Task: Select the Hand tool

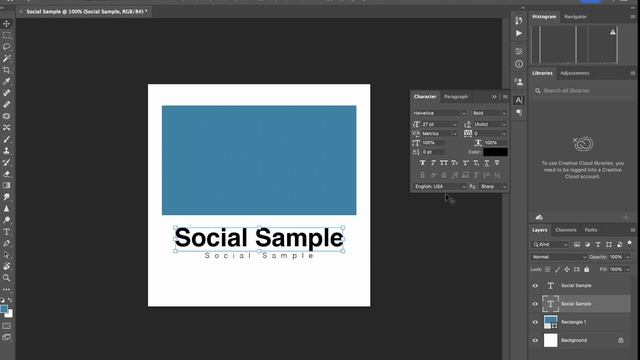Action: point(7,267)
